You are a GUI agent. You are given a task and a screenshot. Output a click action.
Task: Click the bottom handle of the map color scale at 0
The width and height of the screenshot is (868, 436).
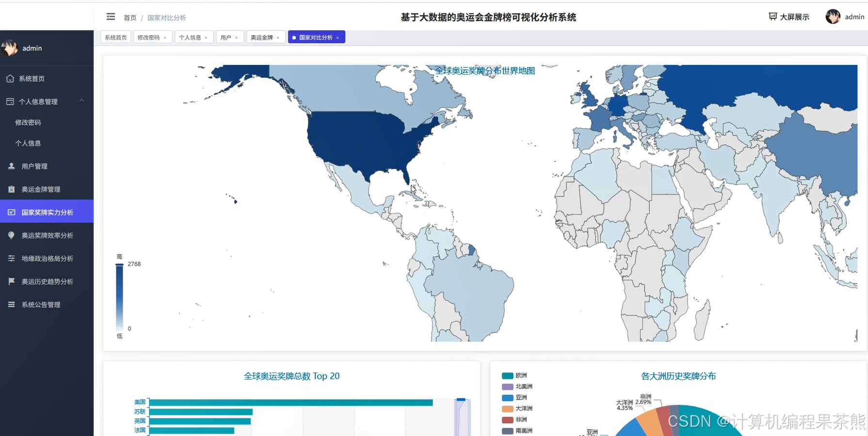tap(119, 329)
